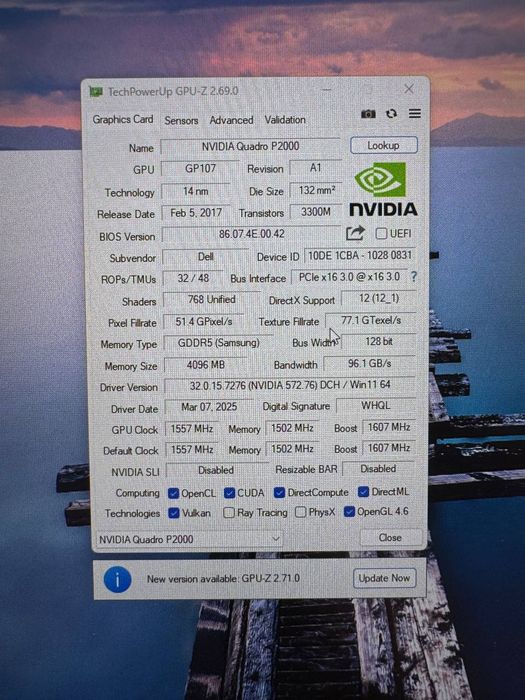The width and height of the screenshot is (525, 700).
Task: Open the hamburger menu icon
Action: tap(415, 113)
